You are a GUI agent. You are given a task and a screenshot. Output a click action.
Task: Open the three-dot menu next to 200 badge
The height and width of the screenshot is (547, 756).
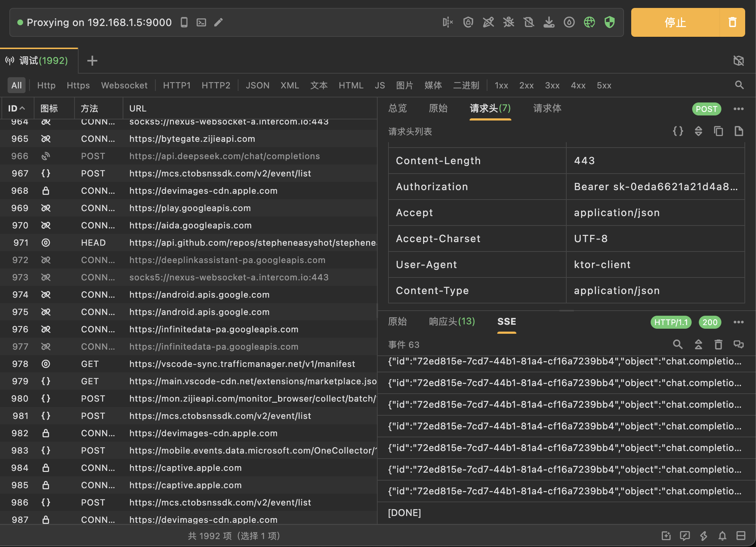click(x=738, y=322)
